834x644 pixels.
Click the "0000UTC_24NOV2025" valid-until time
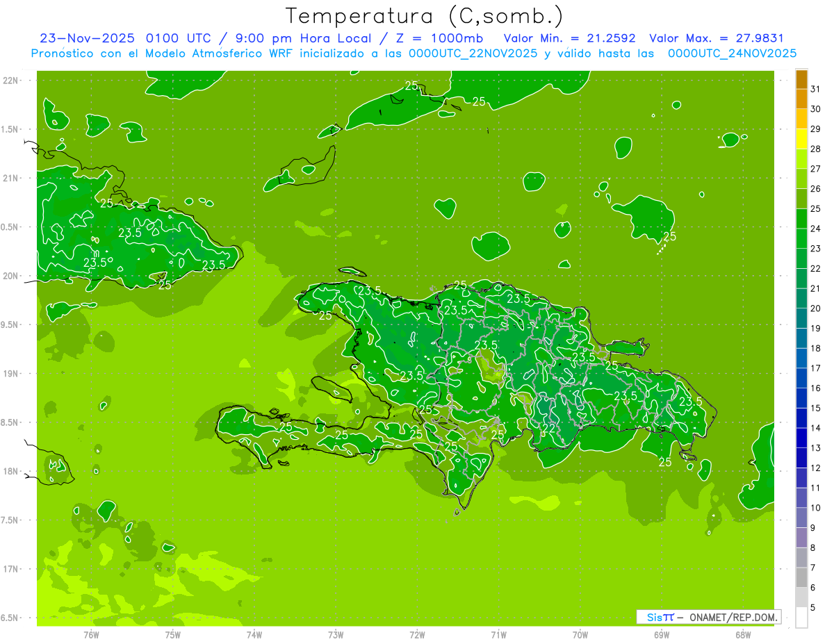pyautogui.click(x=732, y=53)
